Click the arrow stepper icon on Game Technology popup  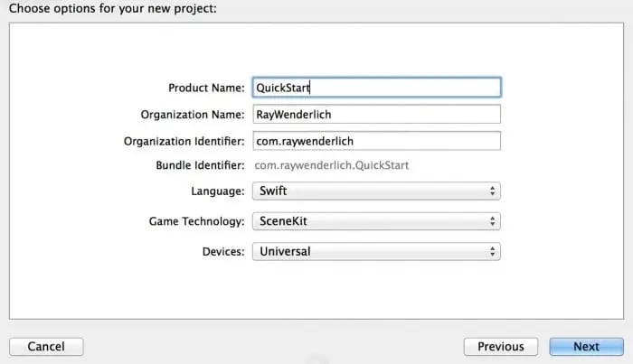click(x=492, y=221)
